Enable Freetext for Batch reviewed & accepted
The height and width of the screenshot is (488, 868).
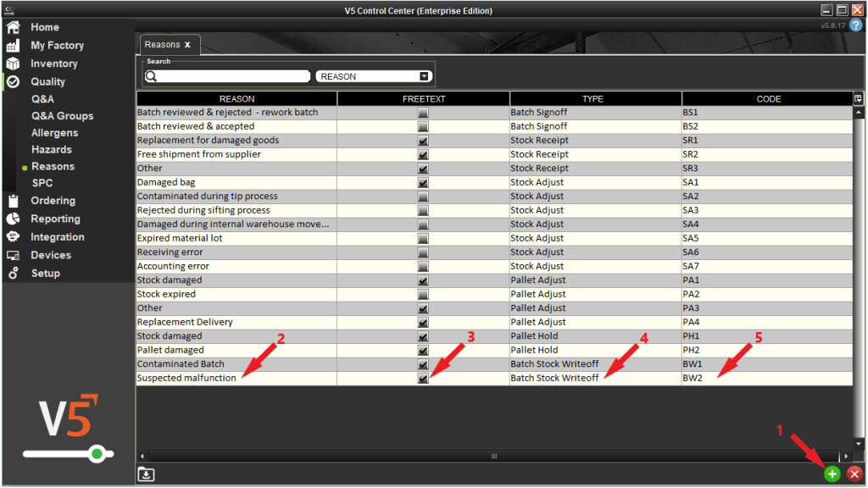(423, 126)
